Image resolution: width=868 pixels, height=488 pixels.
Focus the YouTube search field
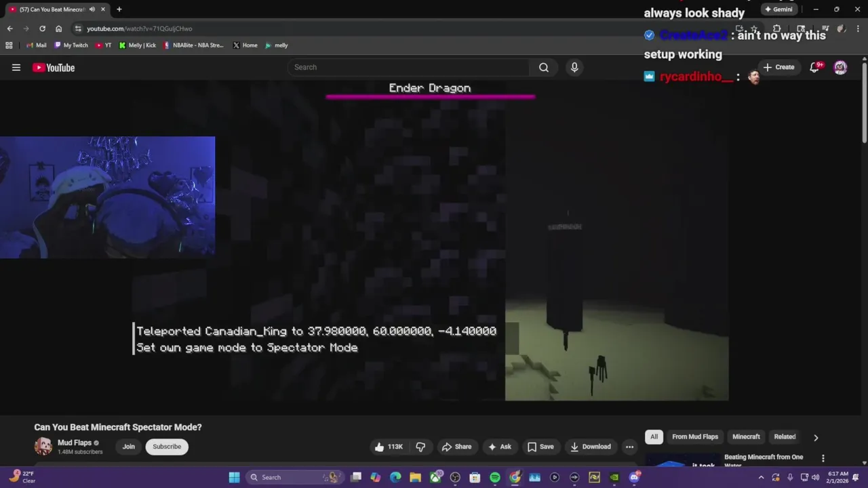point(408,67)
